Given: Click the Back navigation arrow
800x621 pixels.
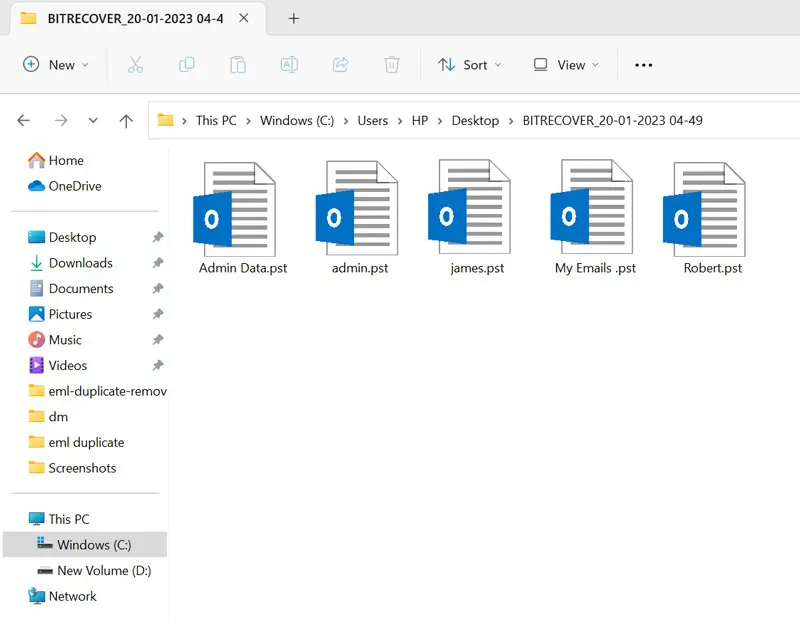Looking at the screenshot, I should click(24, 120).
